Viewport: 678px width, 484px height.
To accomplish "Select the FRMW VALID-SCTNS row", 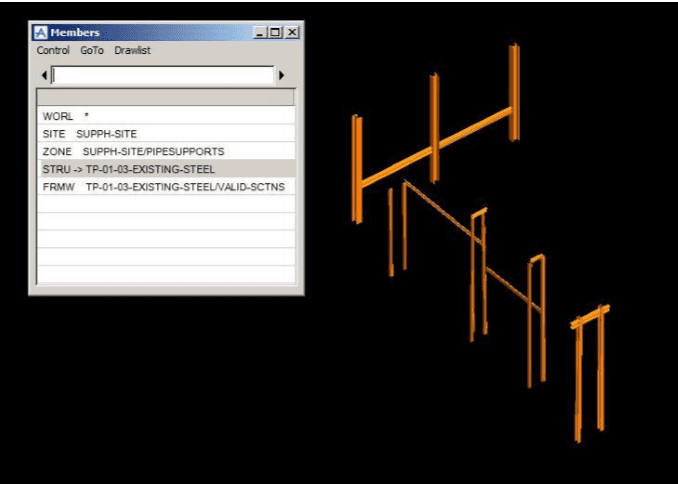I will pos(166,187).
